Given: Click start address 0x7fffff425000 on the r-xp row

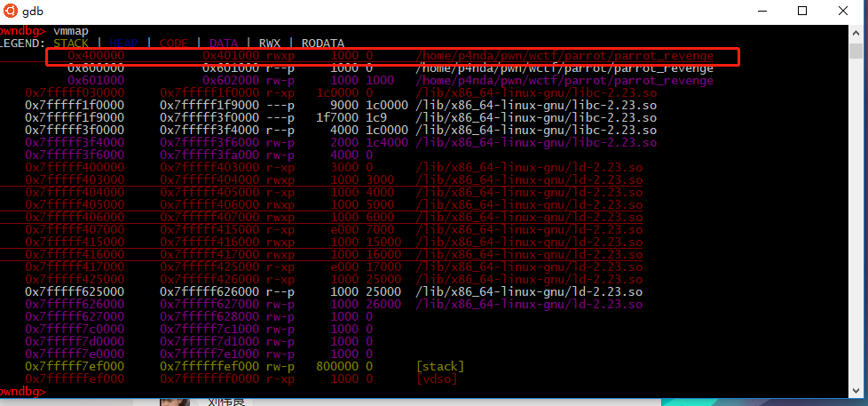Looking at the screenshot, I should [75, 279].
